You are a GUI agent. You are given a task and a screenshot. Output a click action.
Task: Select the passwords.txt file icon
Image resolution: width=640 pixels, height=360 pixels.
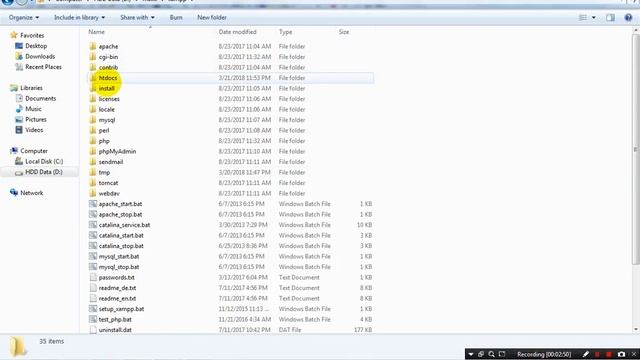93,278
